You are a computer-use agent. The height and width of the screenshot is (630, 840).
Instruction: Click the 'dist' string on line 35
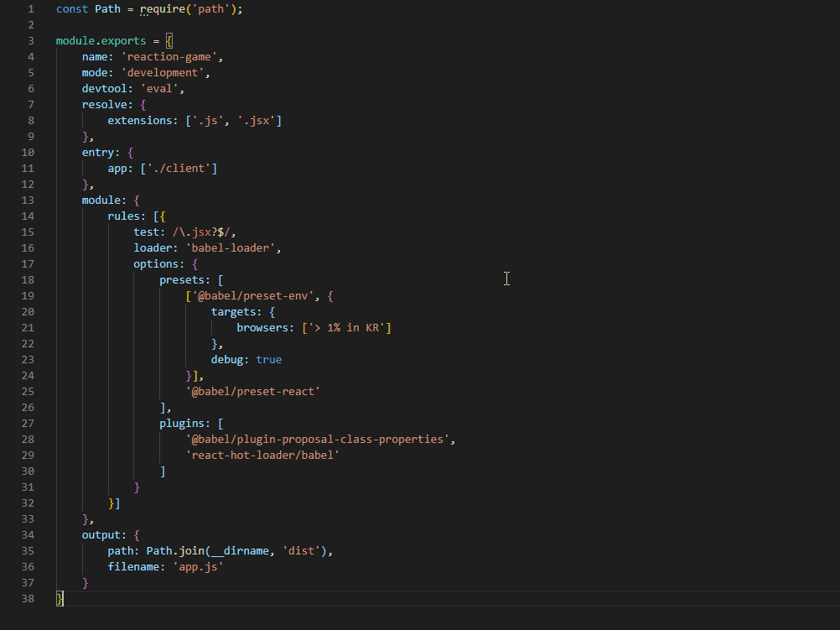click(302, 551)
